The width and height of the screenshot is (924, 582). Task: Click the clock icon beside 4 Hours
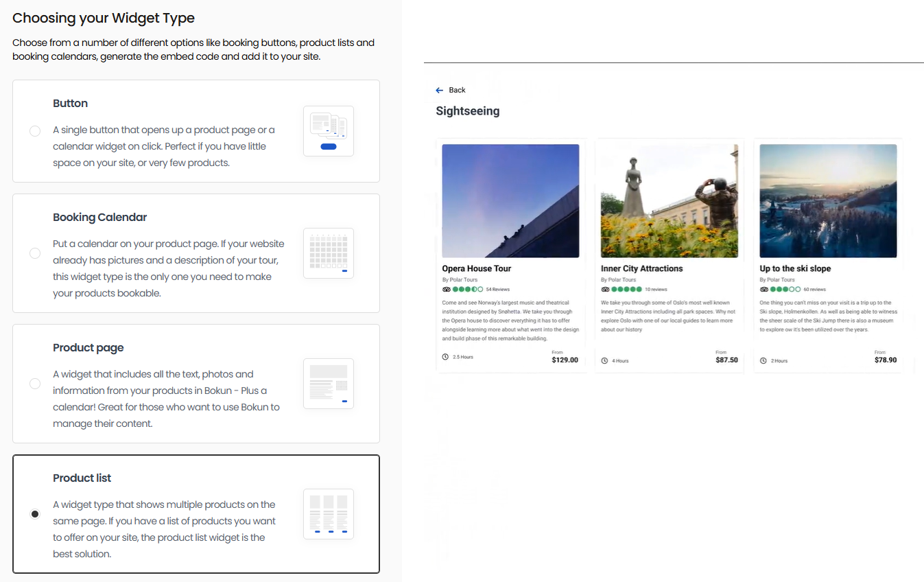coord(605,360)
